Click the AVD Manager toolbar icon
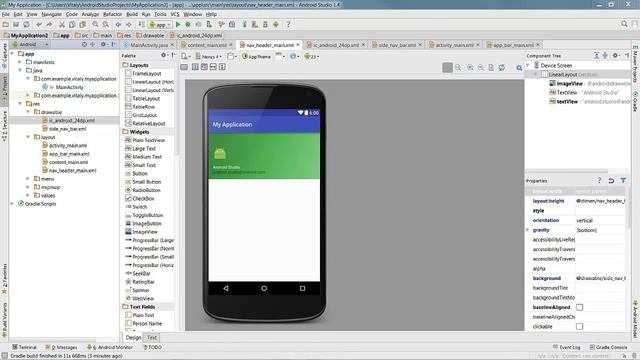This screenshot has height=360, width=640. tap(255, 25)
